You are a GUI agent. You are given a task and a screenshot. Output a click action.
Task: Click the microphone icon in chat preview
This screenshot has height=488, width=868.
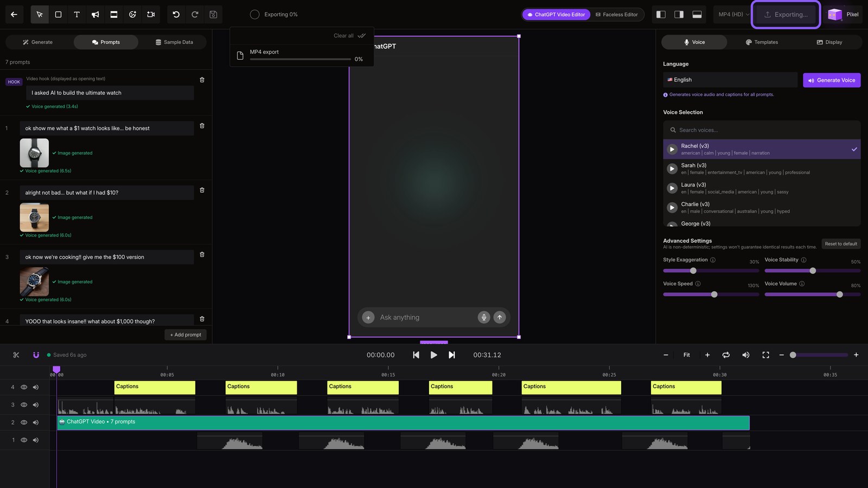tap(484, 317)
